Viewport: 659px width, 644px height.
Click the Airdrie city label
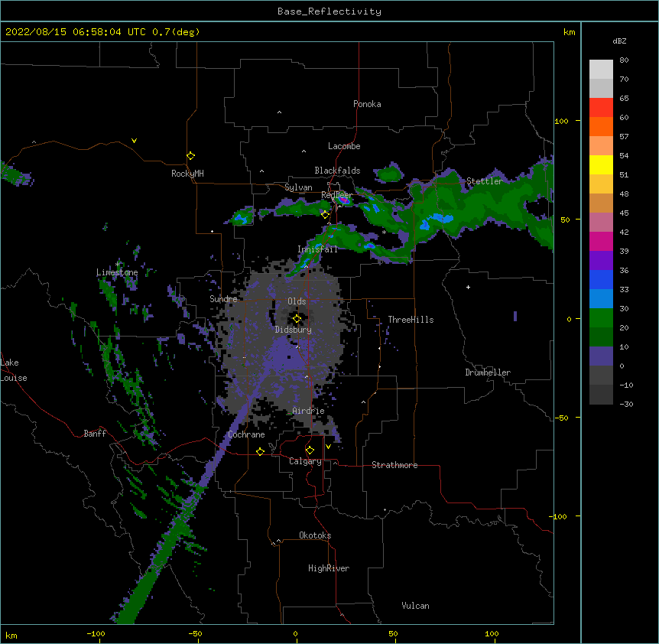[309, 411]
